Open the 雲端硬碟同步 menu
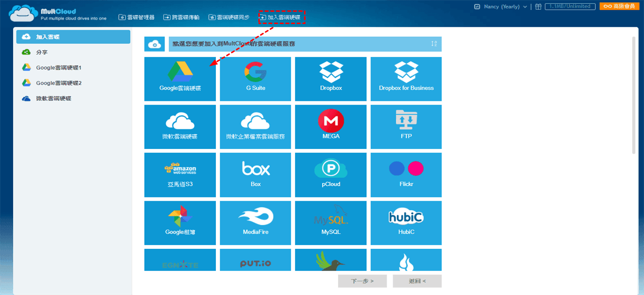The width and height of the screenshot is (644, 295). pyautogui.click(x=229, y=17)
